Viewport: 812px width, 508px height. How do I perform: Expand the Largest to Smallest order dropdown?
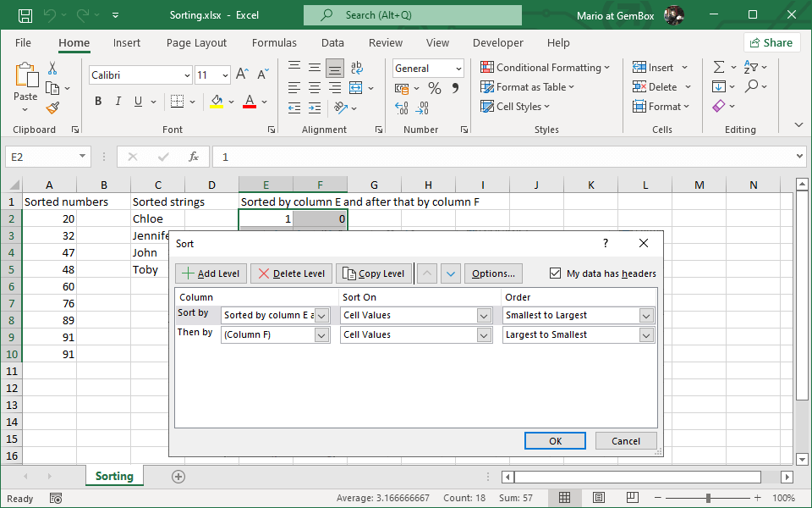coord(646,334)
